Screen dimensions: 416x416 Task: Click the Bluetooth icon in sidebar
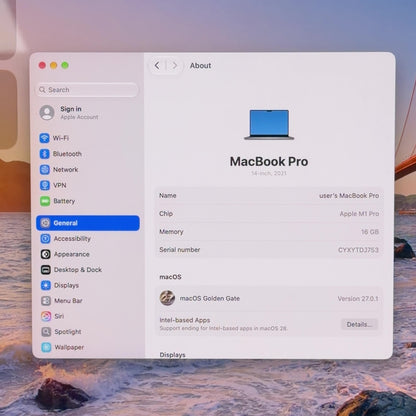tap(45, 154)
